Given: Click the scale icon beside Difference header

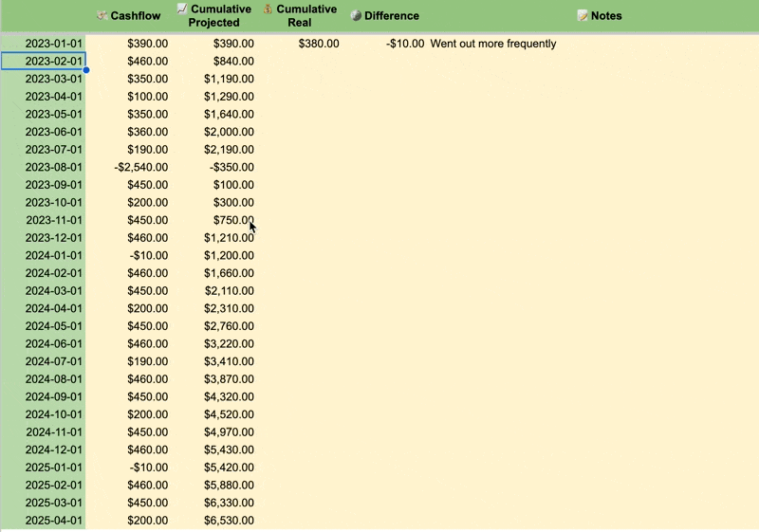Looking at the screenshot, I should tap(356, 16).
